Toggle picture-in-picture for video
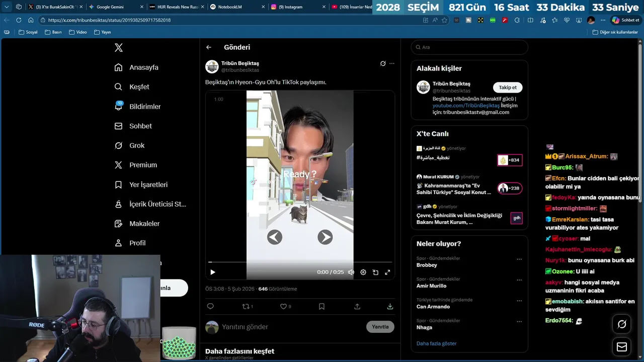644x362 pixels. click(x=375, y=272)
